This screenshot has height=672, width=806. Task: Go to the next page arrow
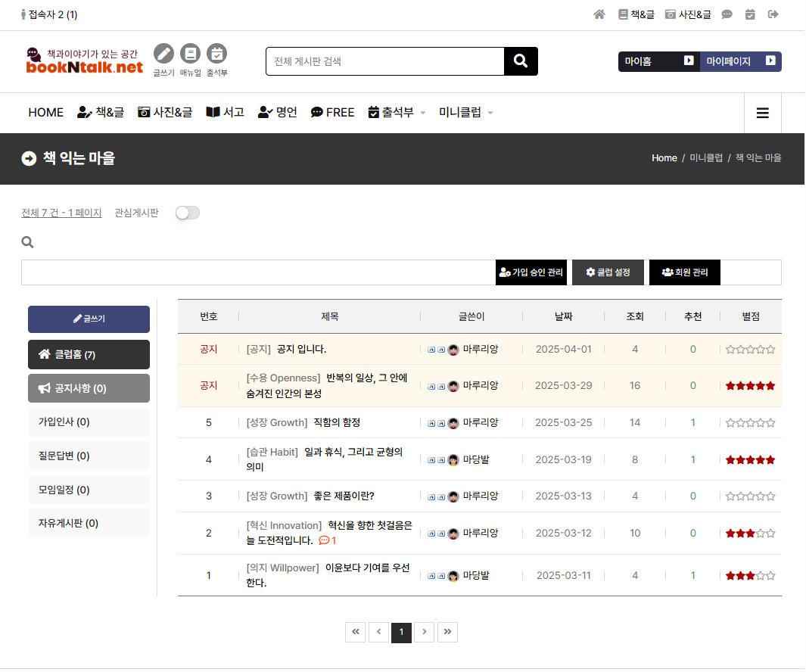pyautogui.click(x=425, y=632)
